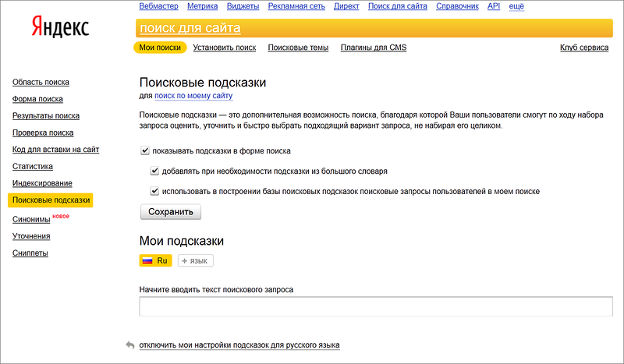
Task: Switch to 'Установить поиск' tab
Action: 225,48
